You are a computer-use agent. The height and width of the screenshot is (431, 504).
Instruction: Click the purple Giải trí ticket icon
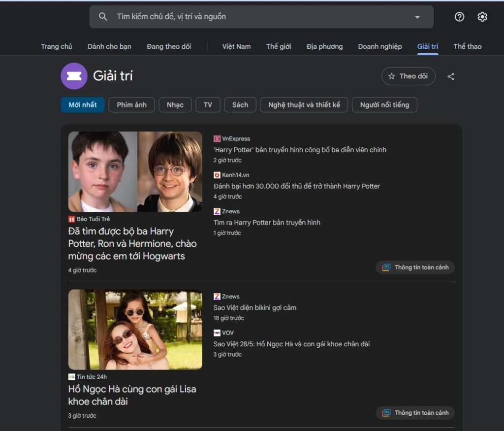[74, 76]
